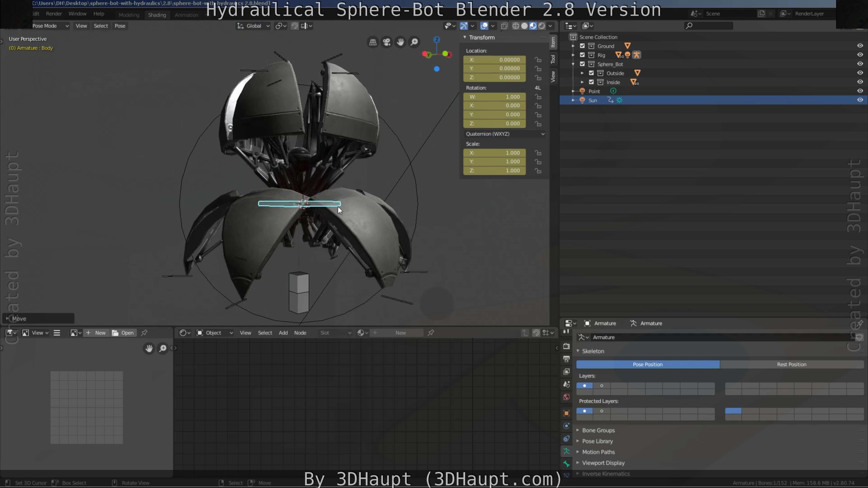
Task: Expand the Pose Library panel
Action: [578, 441]
